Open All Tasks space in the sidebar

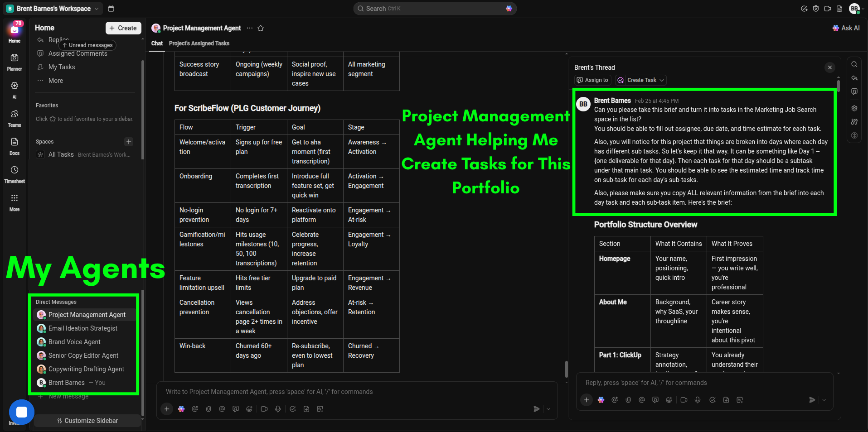click(86, 154)
